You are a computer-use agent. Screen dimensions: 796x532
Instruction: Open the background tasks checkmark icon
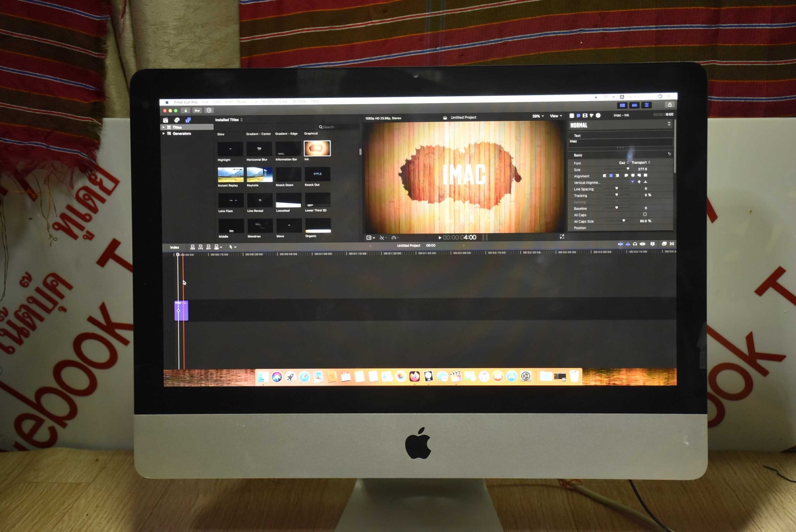tap(209, 110)
